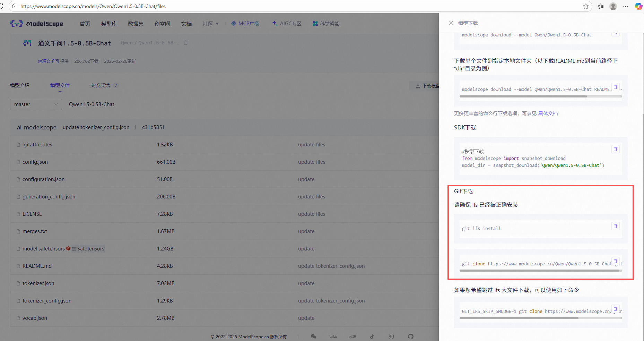
Task: Open the tokenizer.json file
Action: pyautogui.click(x=38, y=283)
